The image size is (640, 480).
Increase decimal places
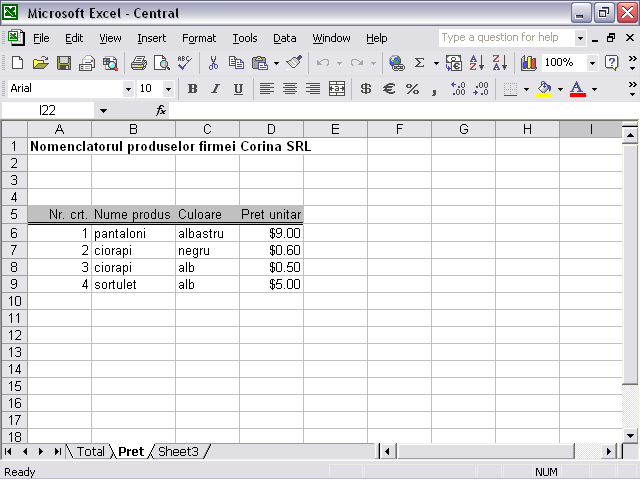[458, 89]
